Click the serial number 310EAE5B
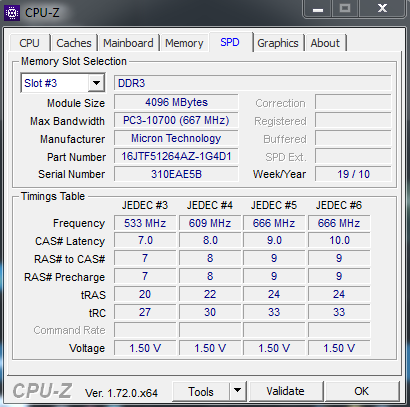 176,174
